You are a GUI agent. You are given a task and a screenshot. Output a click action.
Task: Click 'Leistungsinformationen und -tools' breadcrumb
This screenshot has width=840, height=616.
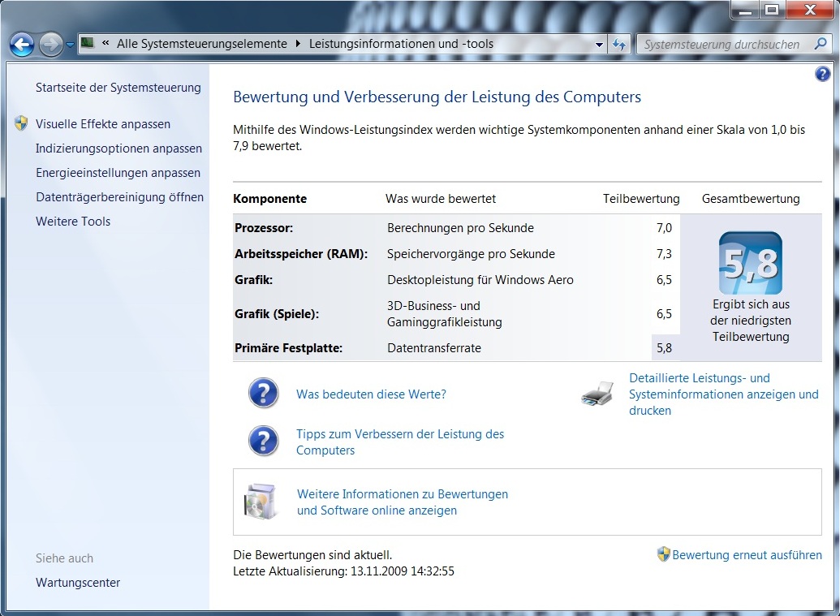coord(401,44)
